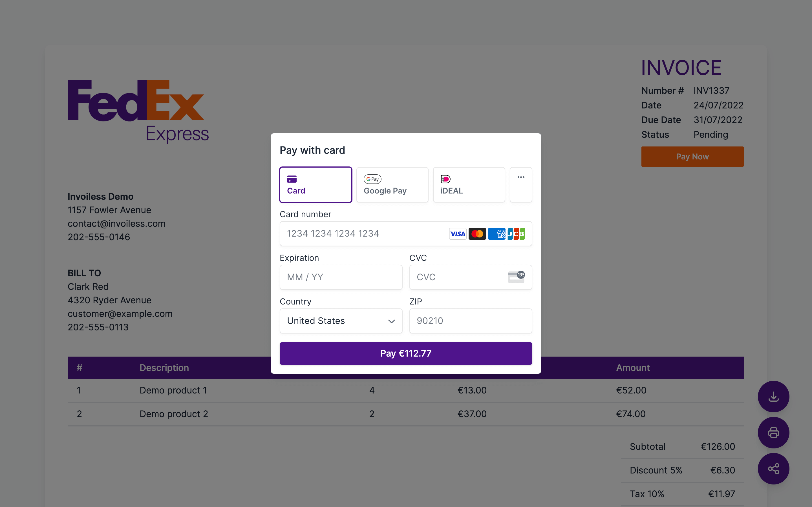Submit payment with Pay €112.77
This screenshot has height=507, width=812.
click(406, 353)
